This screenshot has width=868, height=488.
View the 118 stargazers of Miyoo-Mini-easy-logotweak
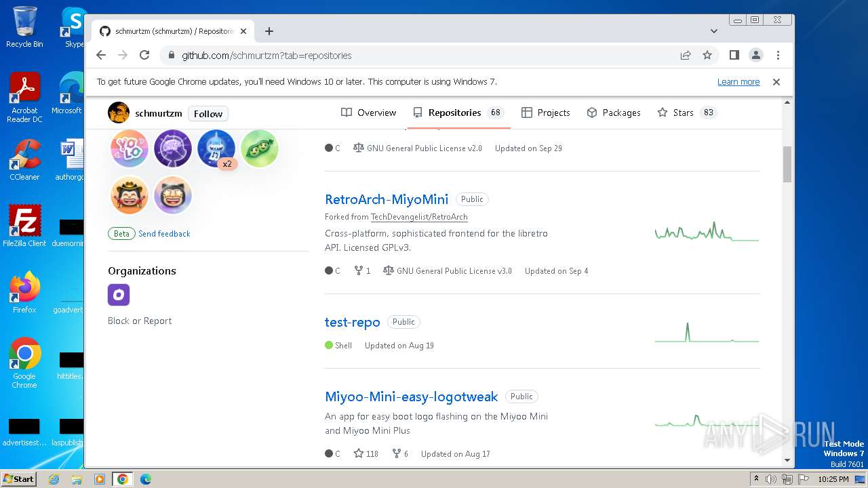pos(366,453)
